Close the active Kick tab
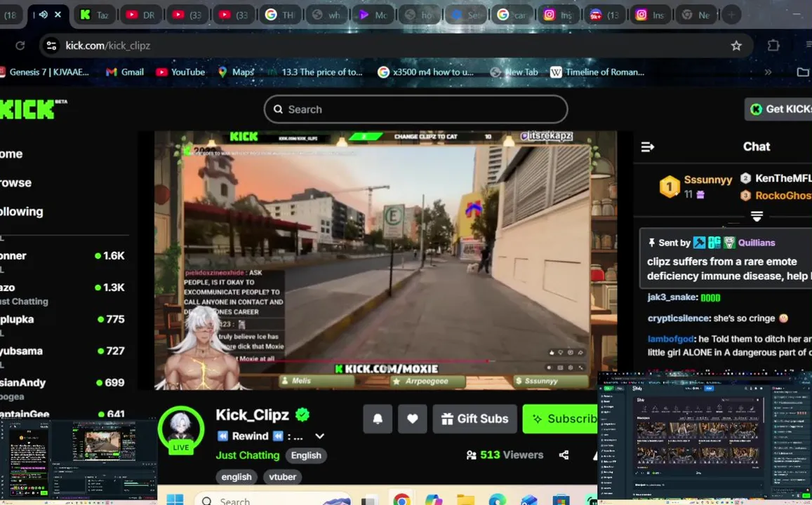 (58, 15)
